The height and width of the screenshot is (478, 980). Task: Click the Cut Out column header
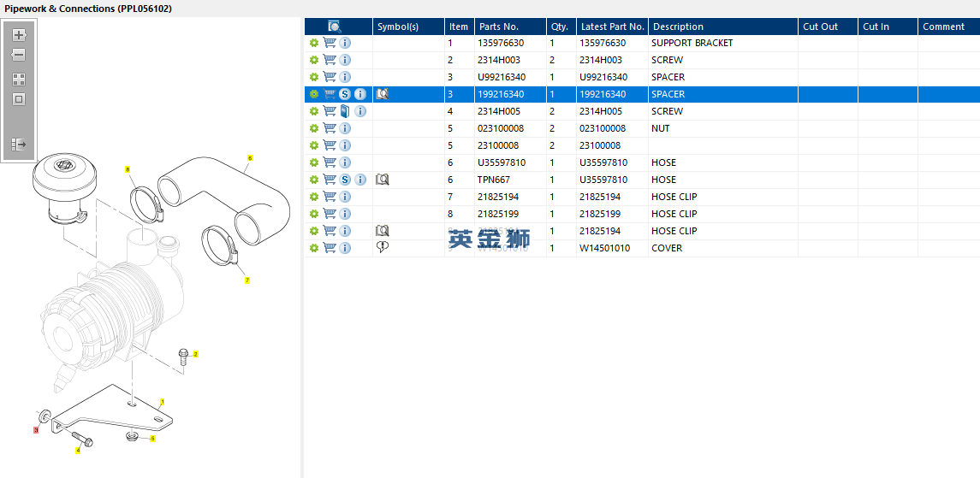tap(829, 27)
